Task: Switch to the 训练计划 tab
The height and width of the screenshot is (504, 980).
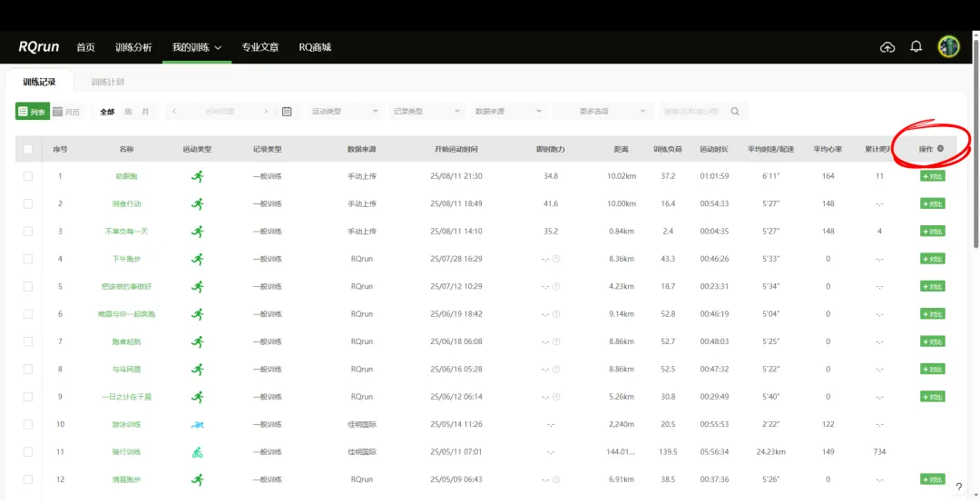Action: [x=107, y=83]
